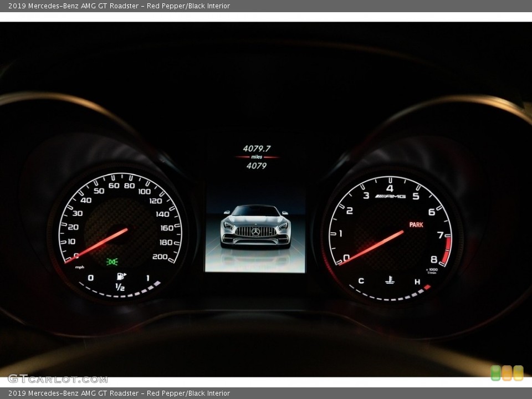Click the H hot temperature label
This screenshot has height=399, width=532.
tap(417, 282)
